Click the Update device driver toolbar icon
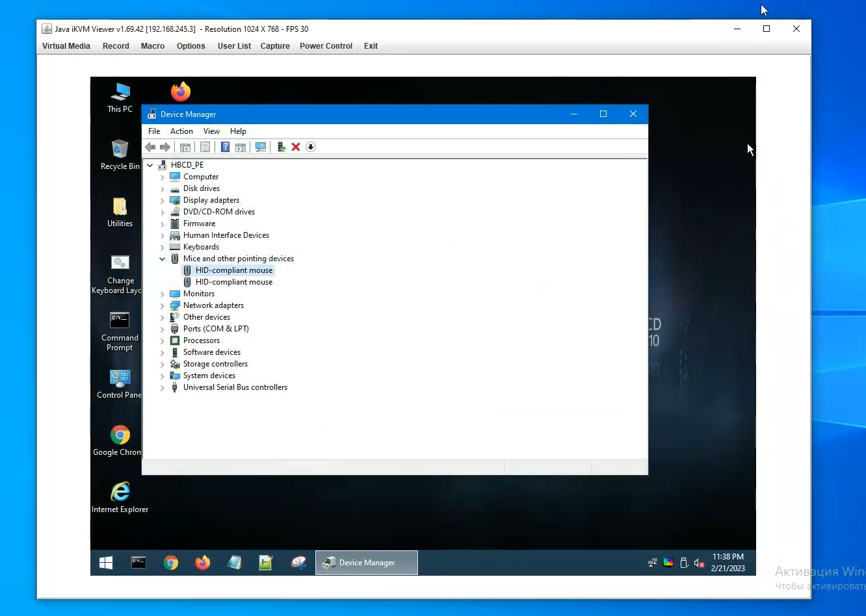The width and height of the screenshot is (866, 616). tap(281, 148)
